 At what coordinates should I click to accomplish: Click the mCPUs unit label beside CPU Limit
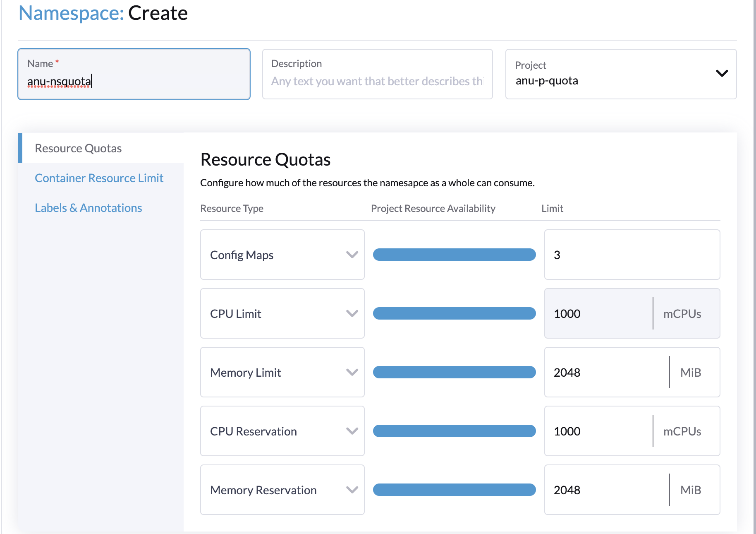(x=682, y=313)
